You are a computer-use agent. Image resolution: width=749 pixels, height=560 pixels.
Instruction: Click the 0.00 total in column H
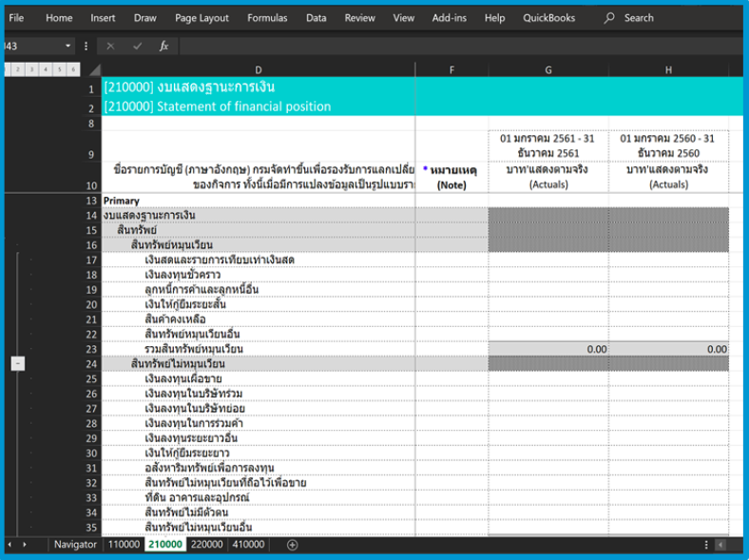click(x=669, y=349)
